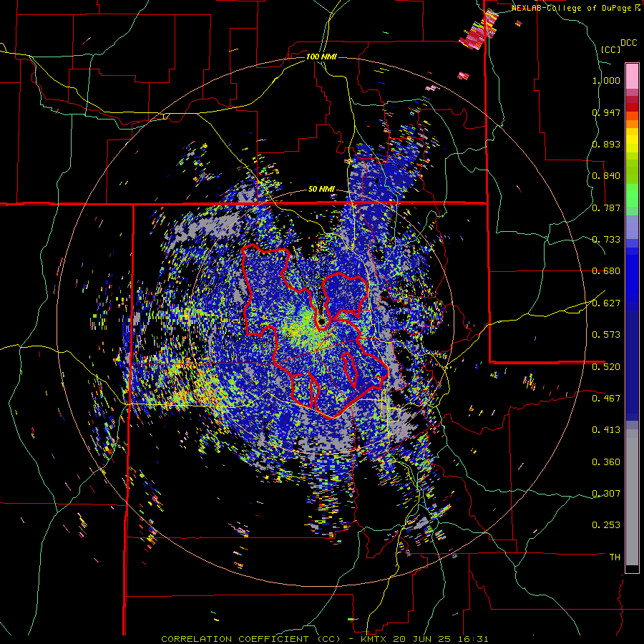Viewport: 644px width, 644px height.
Task: Select the 0.467 scale value
Action: [x=606, y=398]
